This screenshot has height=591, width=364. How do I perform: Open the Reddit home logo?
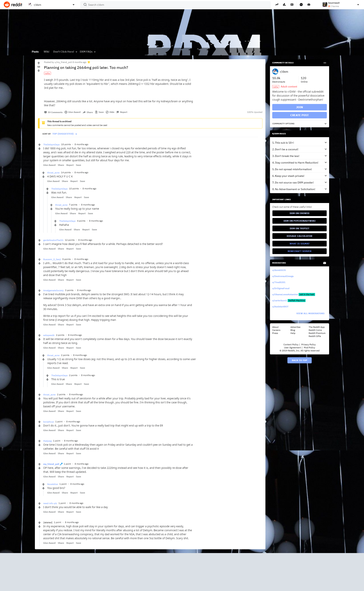13,5
